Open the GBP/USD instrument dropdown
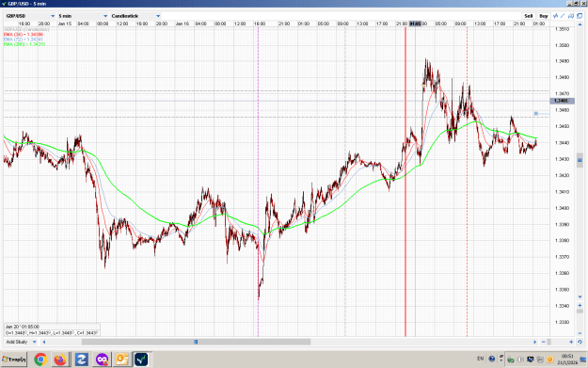 point(30,16)
